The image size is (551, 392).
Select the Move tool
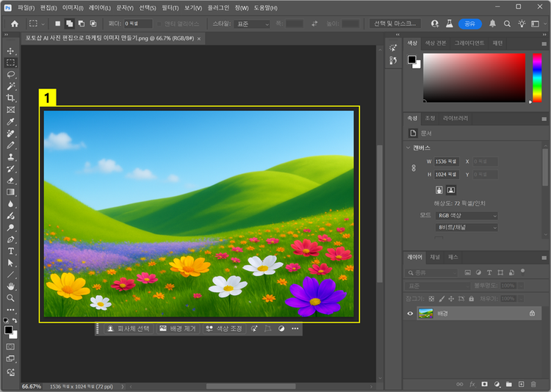click(11, 51)
